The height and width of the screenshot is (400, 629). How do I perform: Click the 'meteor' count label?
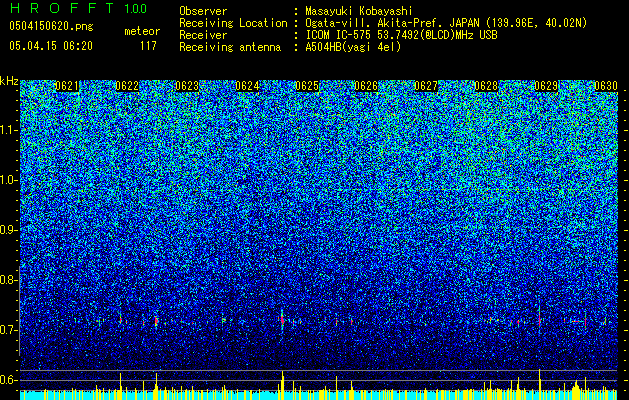(142, 31)
